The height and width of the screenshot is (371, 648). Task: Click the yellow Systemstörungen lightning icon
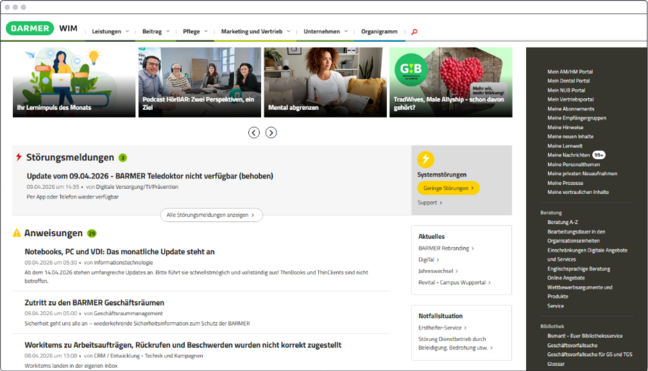click(x=426, y=159)
